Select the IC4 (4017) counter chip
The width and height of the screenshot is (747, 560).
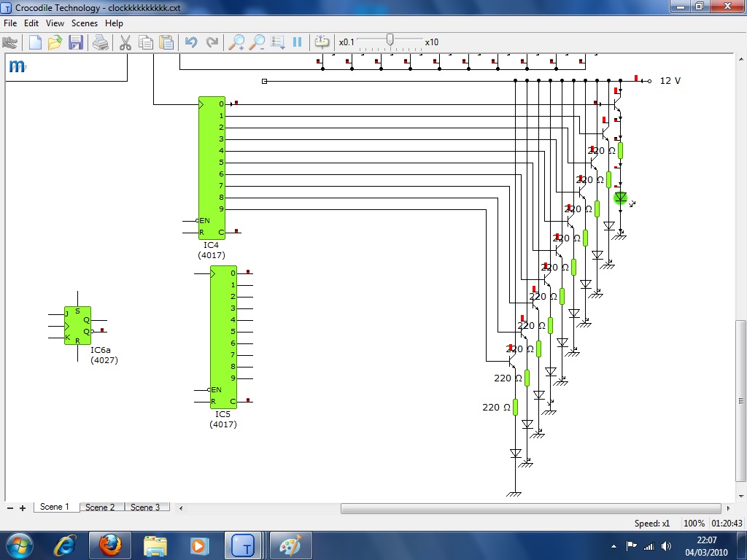pyautogui.click(x=212, y=168)
